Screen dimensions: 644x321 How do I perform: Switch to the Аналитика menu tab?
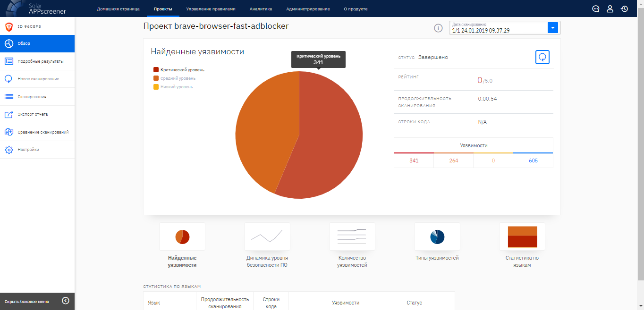261,9
